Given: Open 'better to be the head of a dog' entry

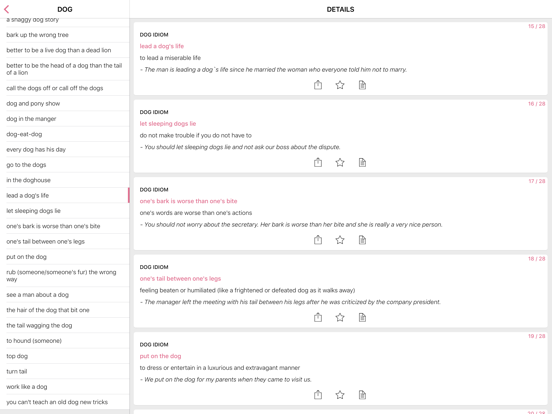Looking at the screenshot, I should (64, 69).
